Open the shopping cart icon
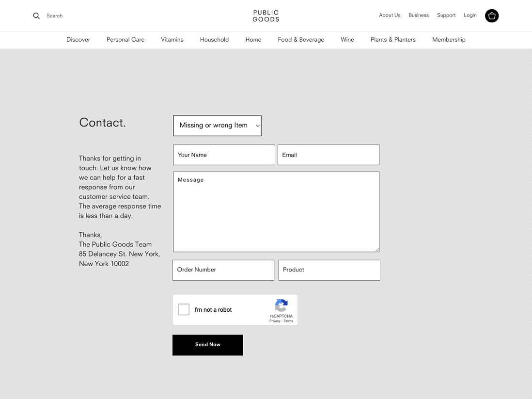The image size is (532, 399). point(491,16)
